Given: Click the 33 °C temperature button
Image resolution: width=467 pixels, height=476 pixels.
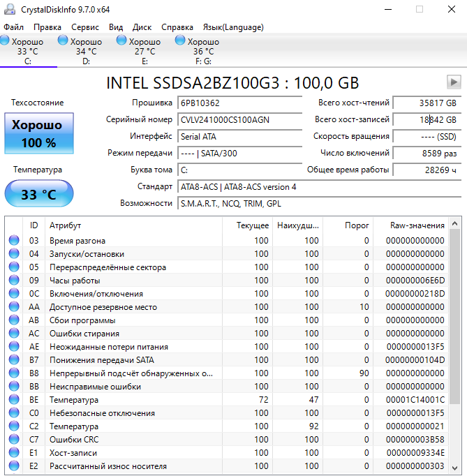Looking at the screenshot, I should click(38, 194).
